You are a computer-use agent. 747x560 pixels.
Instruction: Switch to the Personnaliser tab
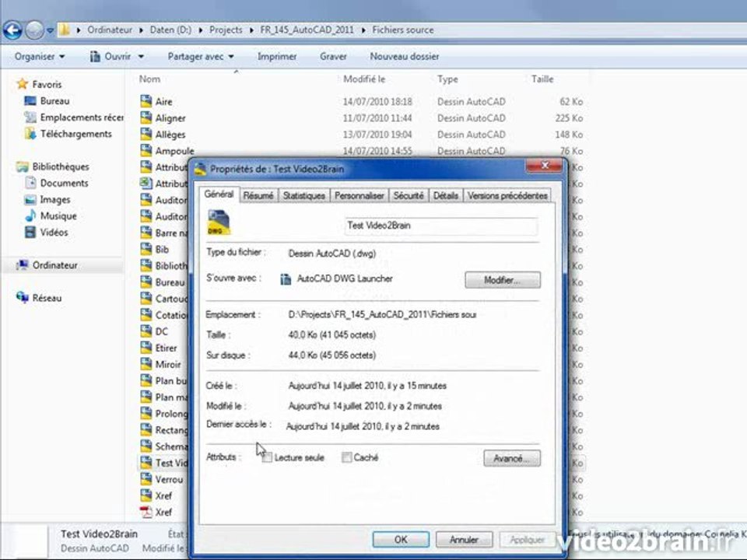pos(359,196)
